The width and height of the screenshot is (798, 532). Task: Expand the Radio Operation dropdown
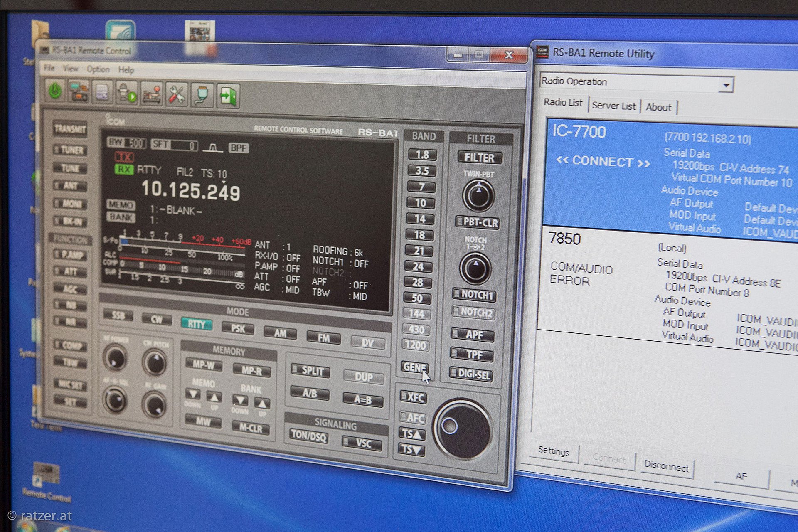tap(726, 85)
